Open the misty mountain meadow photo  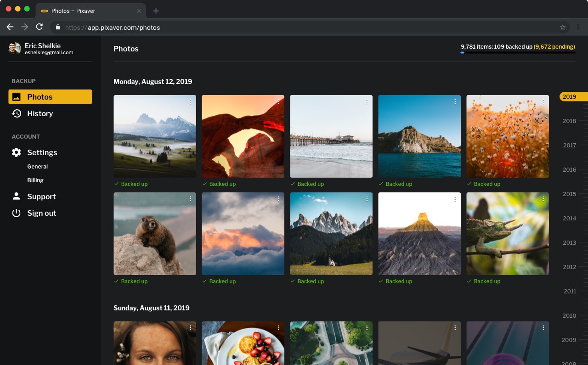coord(155,136)
